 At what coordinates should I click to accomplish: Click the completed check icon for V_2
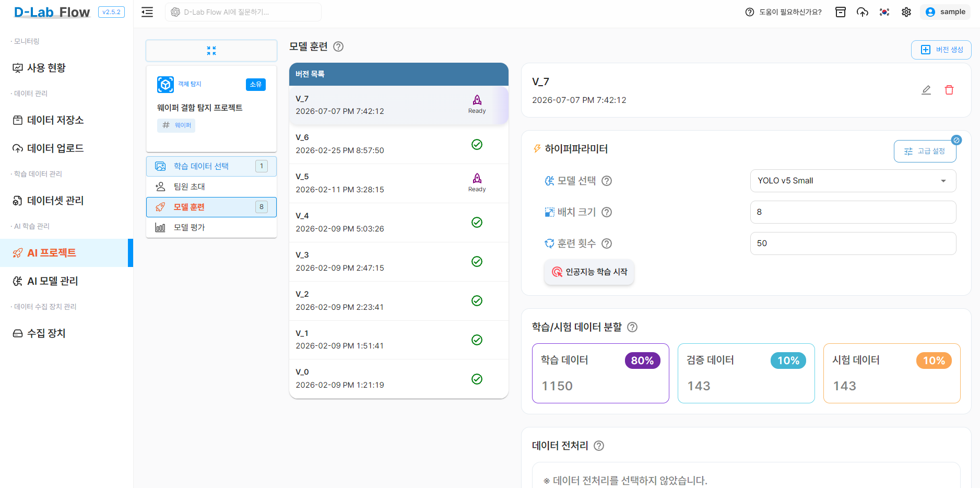[477, 300]
